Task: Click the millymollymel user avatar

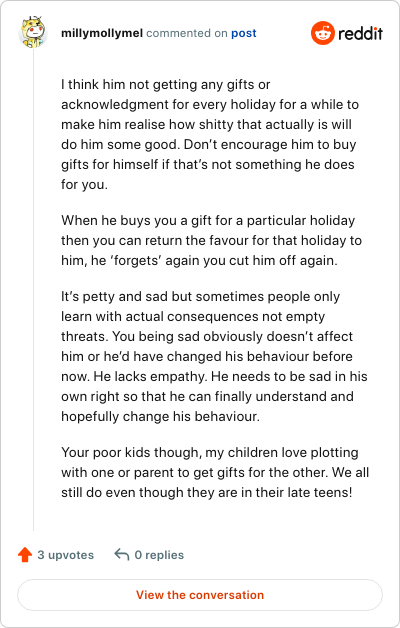Action: (33, 32)
